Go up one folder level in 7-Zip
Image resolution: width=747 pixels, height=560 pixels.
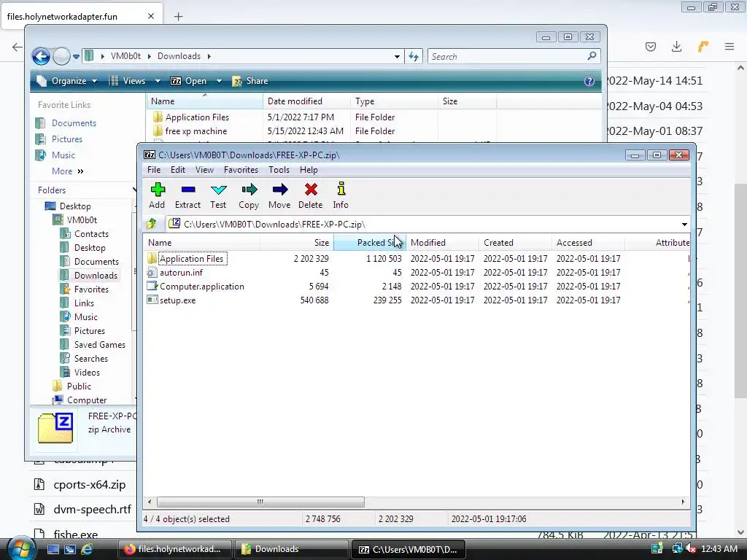pos(152,224)
